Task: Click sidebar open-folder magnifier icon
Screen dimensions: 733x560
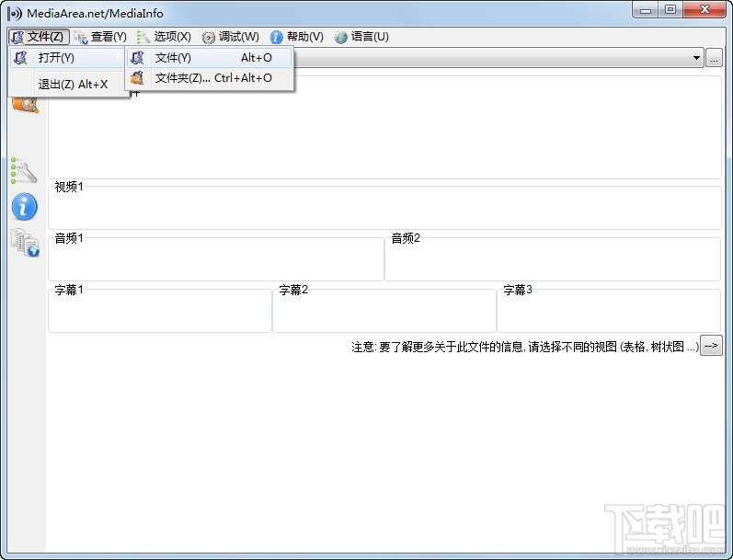Action: tap(25, 103)
